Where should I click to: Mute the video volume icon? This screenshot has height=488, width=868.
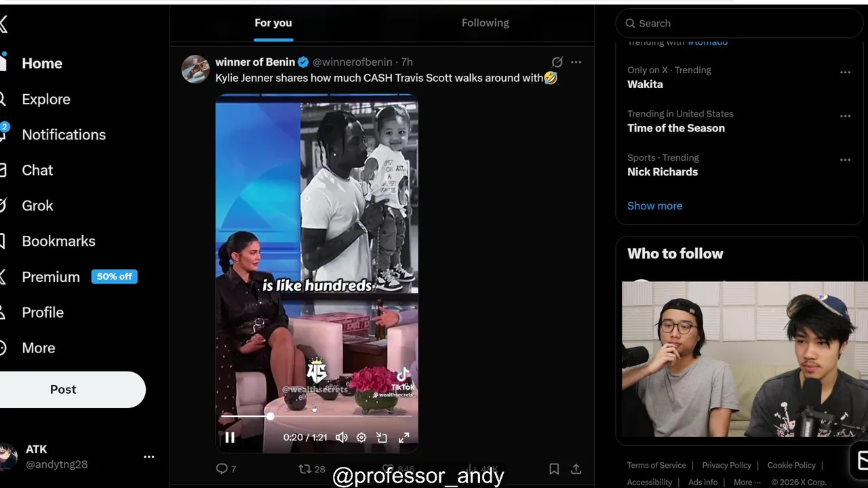(x=342, y=438)
